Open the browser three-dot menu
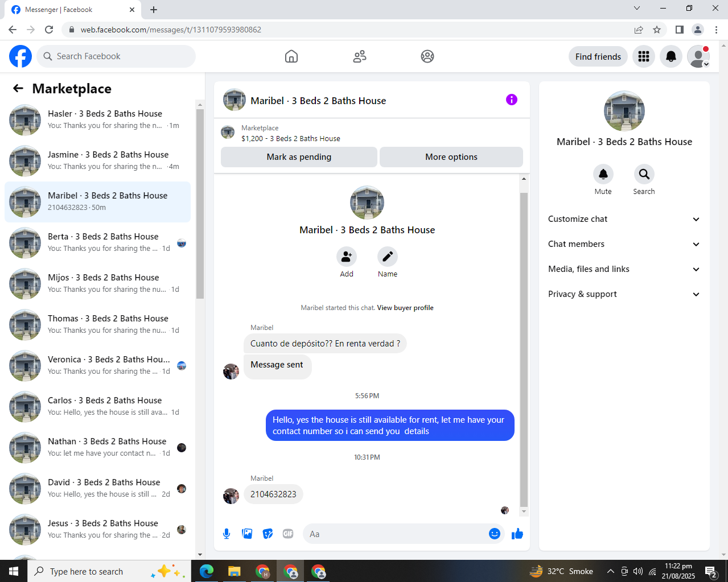 716,30
